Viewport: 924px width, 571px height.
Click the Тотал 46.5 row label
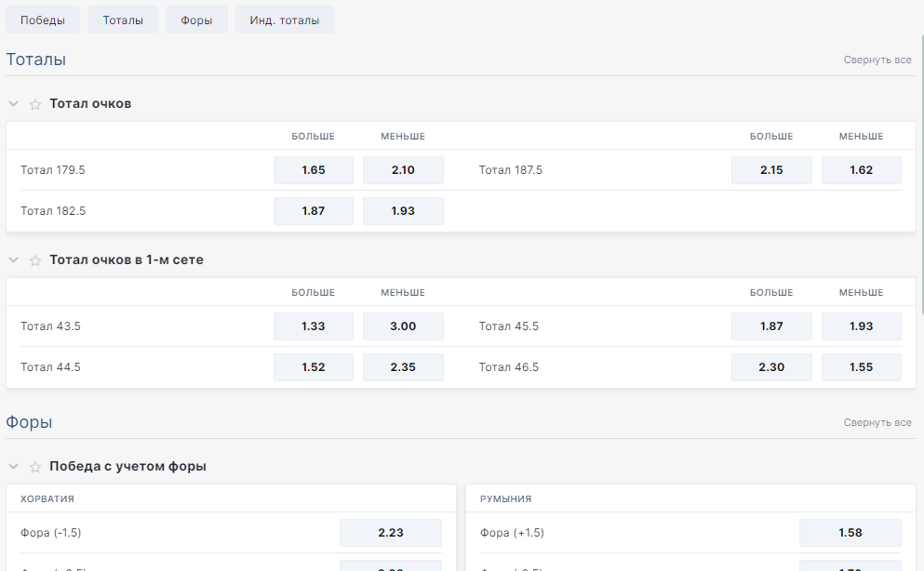click(x=509, y=367)
